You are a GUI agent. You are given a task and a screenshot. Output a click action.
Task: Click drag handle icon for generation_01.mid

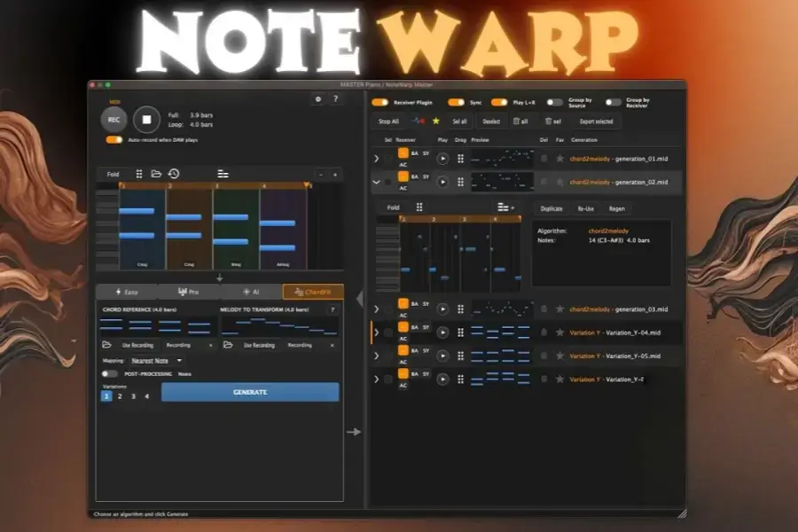click(460, 159)
